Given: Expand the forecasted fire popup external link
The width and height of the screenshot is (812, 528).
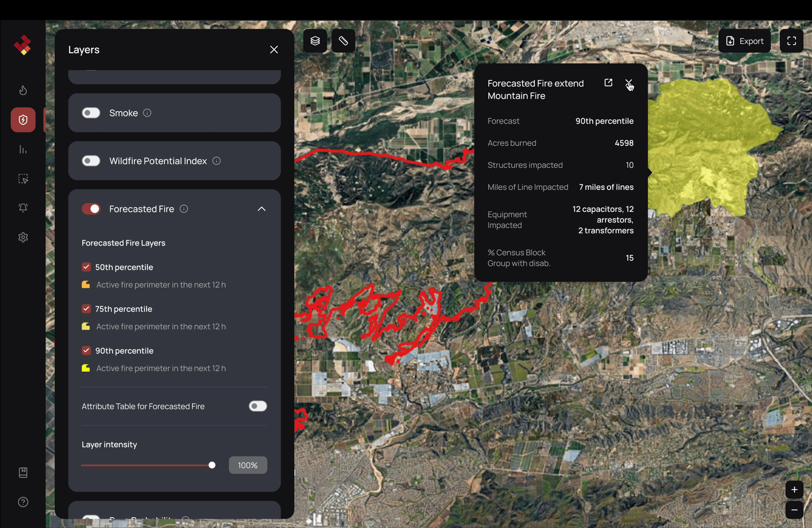Looking at the screenshot, I should pyautogui.click(x=608, y=83).
